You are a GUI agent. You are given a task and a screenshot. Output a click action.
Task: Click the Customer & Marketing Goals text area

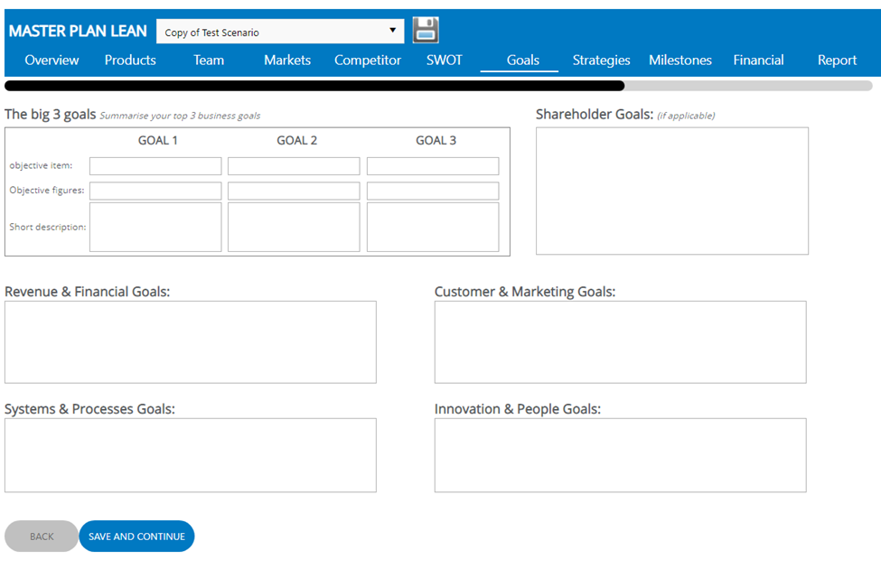pos(620,342)
